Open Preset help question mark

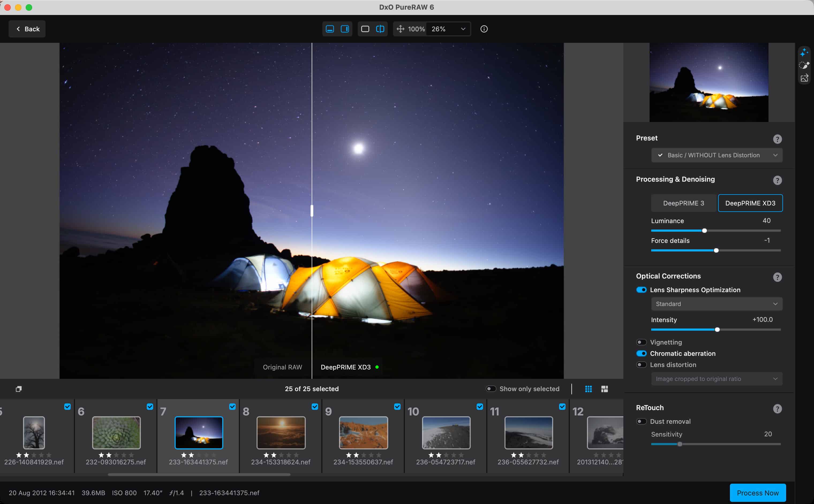(777, 139)
